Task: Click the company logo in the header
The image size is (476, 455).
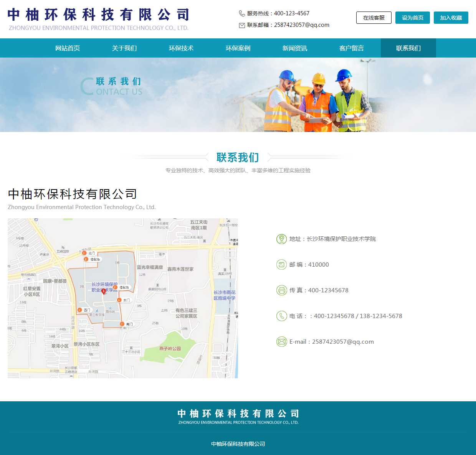Action: pos(98,19)
